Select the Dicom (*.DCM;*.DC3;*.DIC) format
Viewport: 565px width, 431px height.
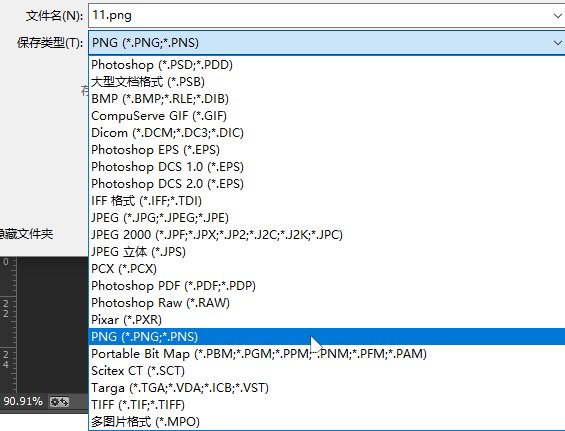click(326, 133)
